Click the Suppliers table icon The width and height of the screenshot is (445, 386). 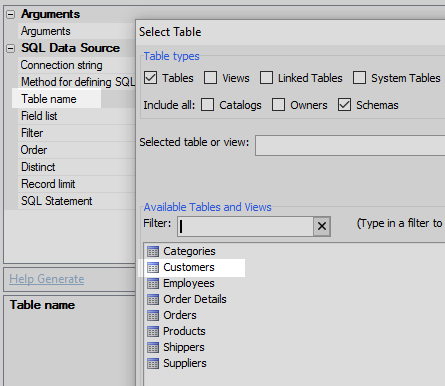click(153, 363)
